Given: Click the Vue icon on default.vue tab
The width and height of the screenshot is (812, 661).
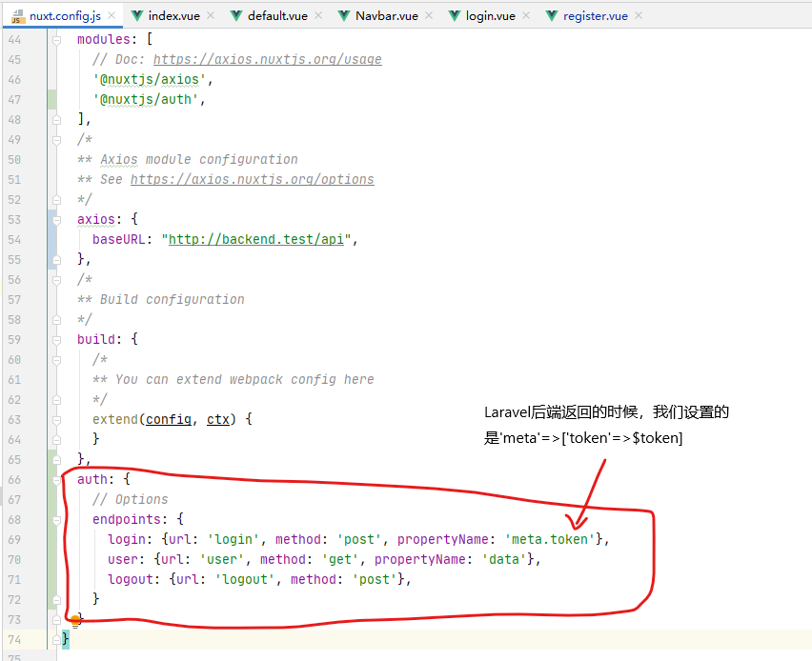Looking at the screenshot, I should 236,16.
